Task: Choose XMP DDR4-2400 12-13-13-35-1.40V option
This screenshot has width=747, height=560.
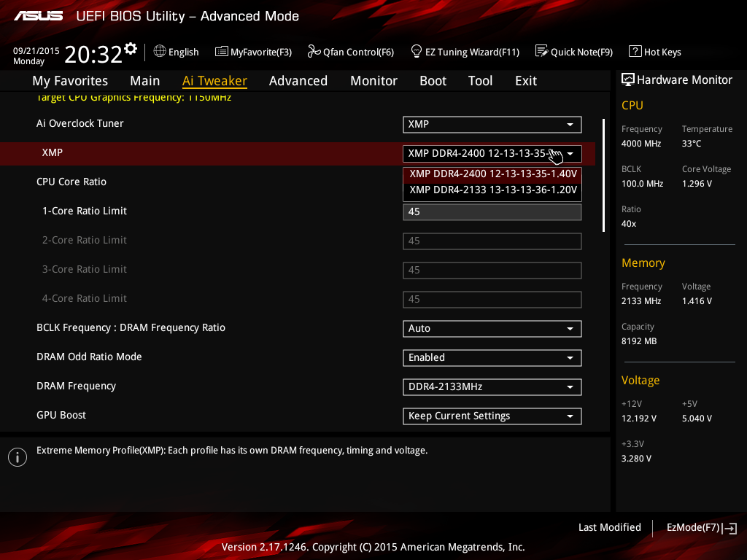Action: pos(492,174)
